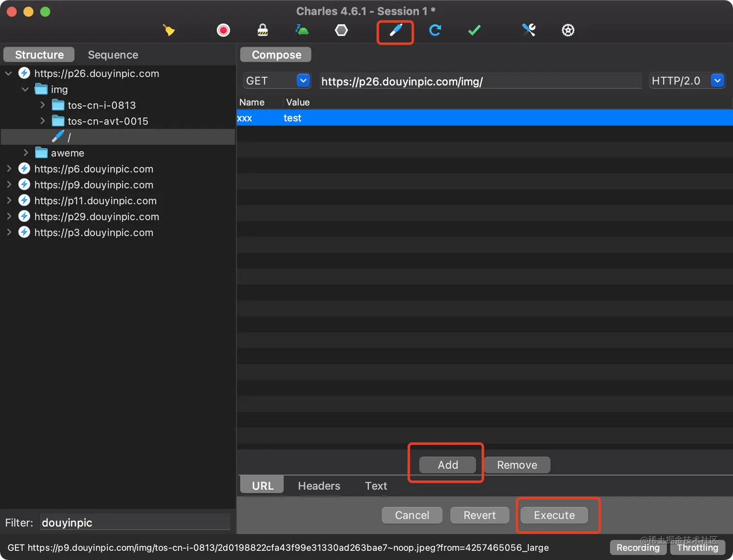733x560 pixels.
Task: Focus the Filter input field
Action: tap(135, 523)
